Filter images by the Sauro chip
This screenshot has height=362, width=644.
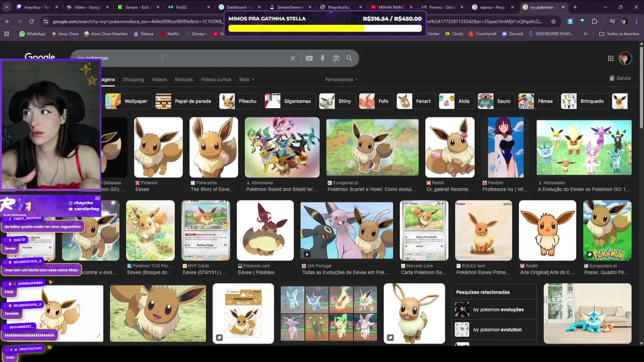[x=496, y=101]
